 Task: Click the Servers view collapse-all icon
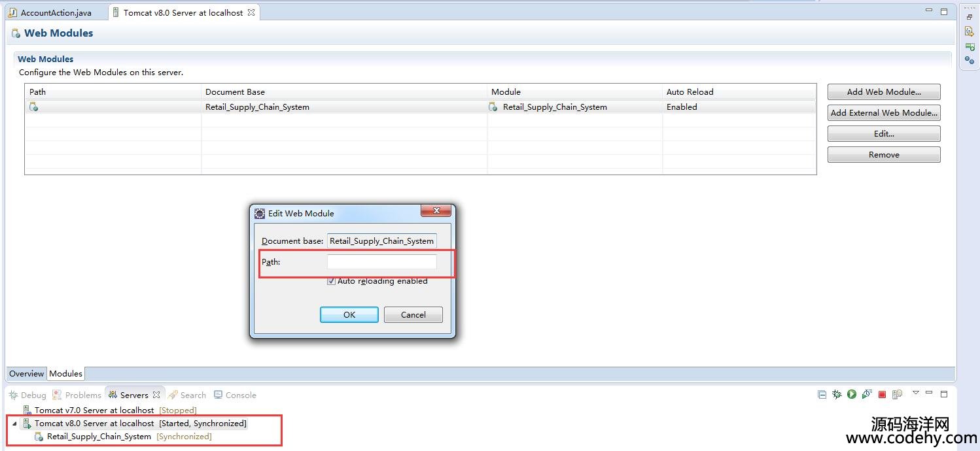(822, 394)
